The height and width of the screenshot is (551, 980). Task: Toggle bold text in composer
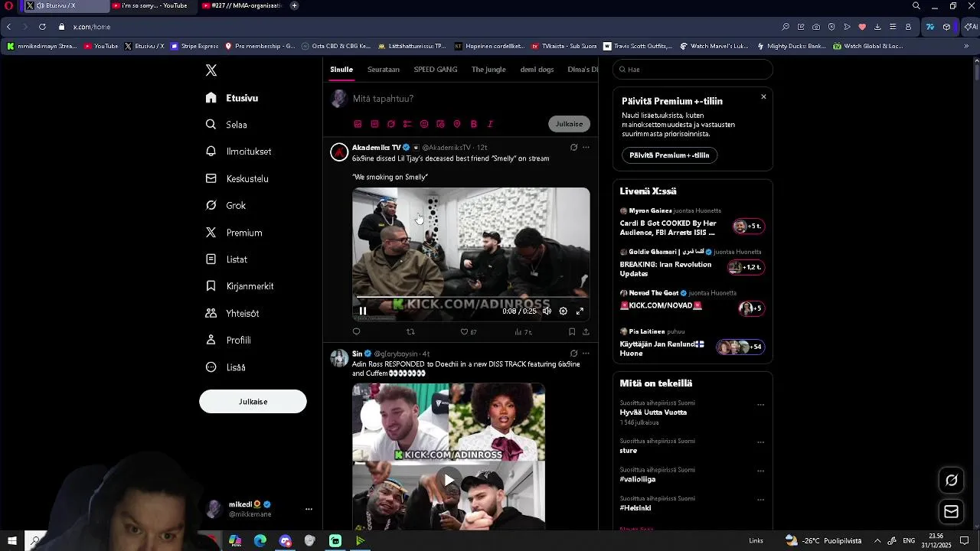pyautogui.click(x=474, y=124)
